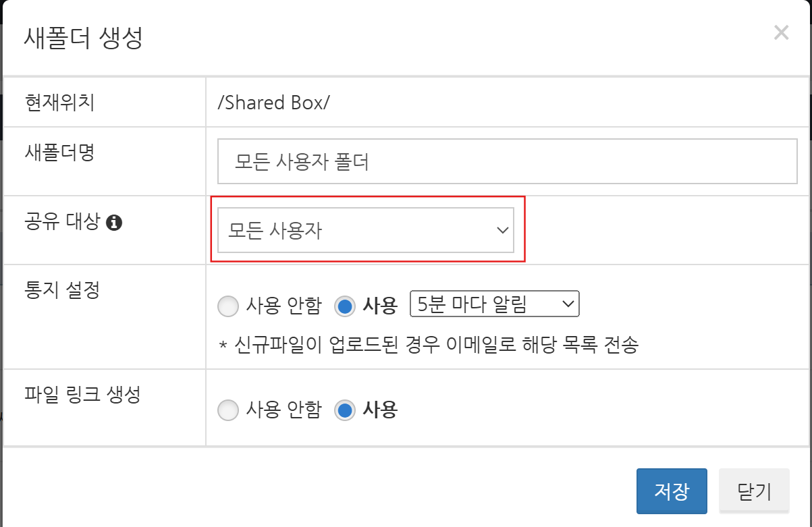Click the 통지 설정 row label
Viewport: 812px width, 527px height.
click(62, 291)
